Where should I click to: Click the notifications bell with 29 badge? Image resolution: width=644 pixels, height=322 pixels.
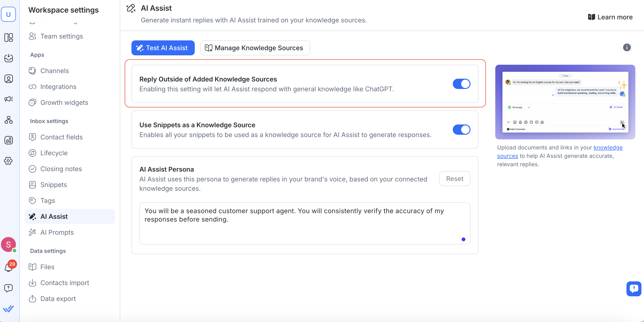(8, 268)
